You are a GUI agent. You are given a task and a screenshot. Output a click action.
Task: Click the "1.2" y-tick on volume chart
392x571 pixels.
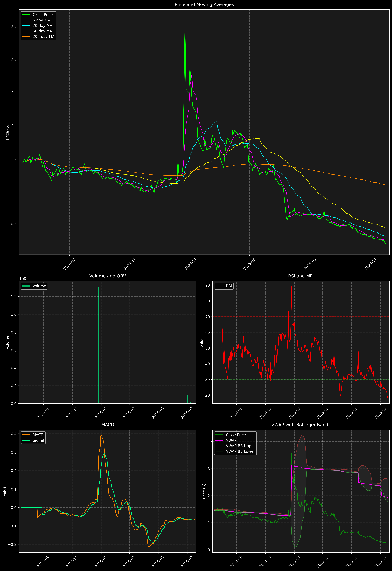[x=14, y=297]
